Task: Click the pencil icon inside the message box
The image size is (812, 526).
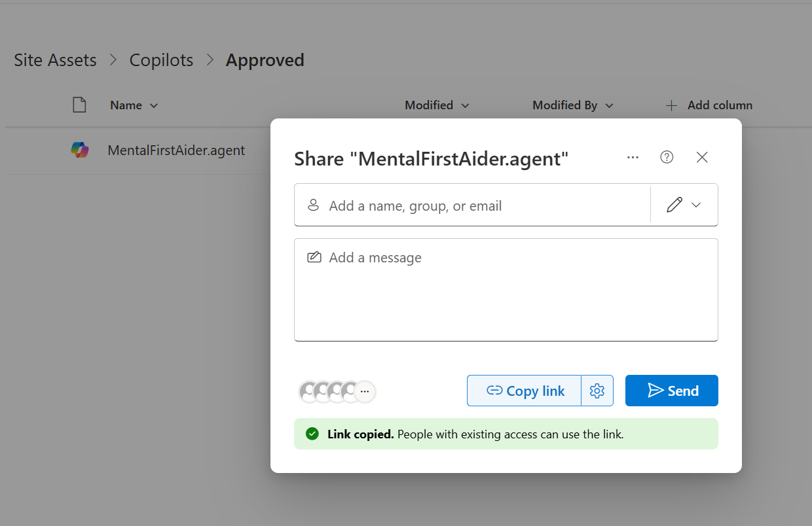Action: click(x=314, y=257)
